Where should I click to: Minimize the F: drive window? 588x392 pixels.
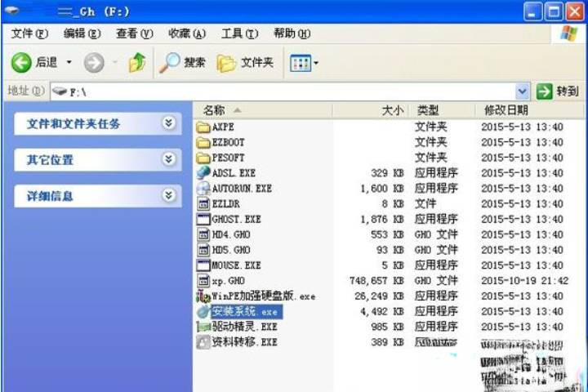532,11
